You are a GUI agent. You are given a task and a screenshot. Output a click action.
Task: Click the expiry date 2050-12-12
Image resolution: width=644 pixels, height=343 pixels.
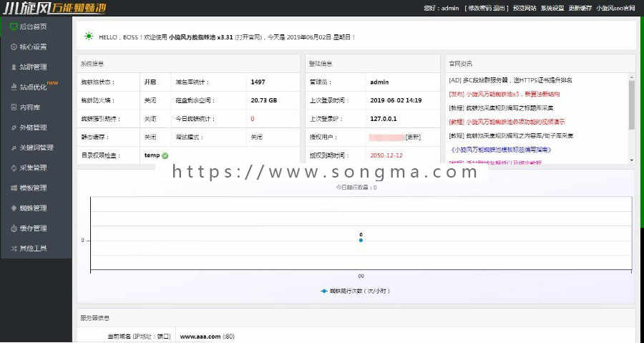coord(386,155)
